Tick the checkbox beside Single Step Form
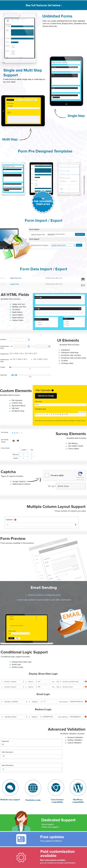 pos(1,278)
